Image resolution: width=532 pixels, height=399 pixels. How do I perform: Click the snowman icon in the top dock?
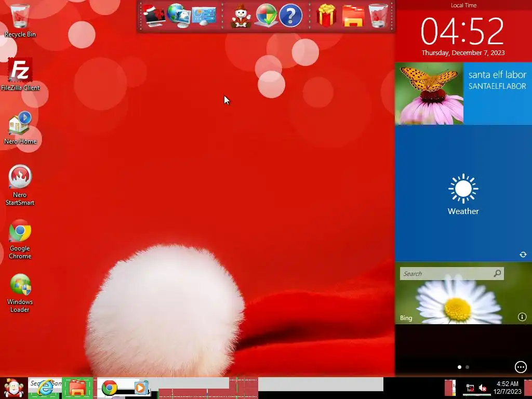(x=241, y=16)
